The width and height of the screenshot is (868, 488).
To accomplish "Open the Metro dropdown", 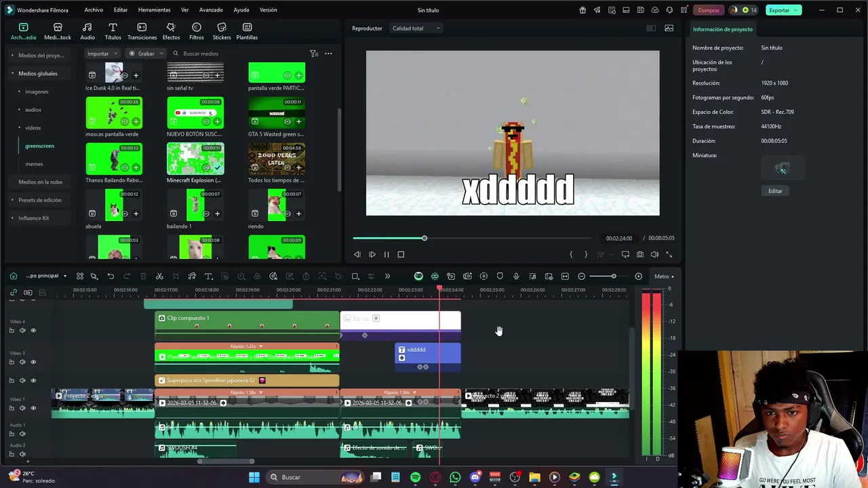I will pyautogui.click(x=664, y=277).
